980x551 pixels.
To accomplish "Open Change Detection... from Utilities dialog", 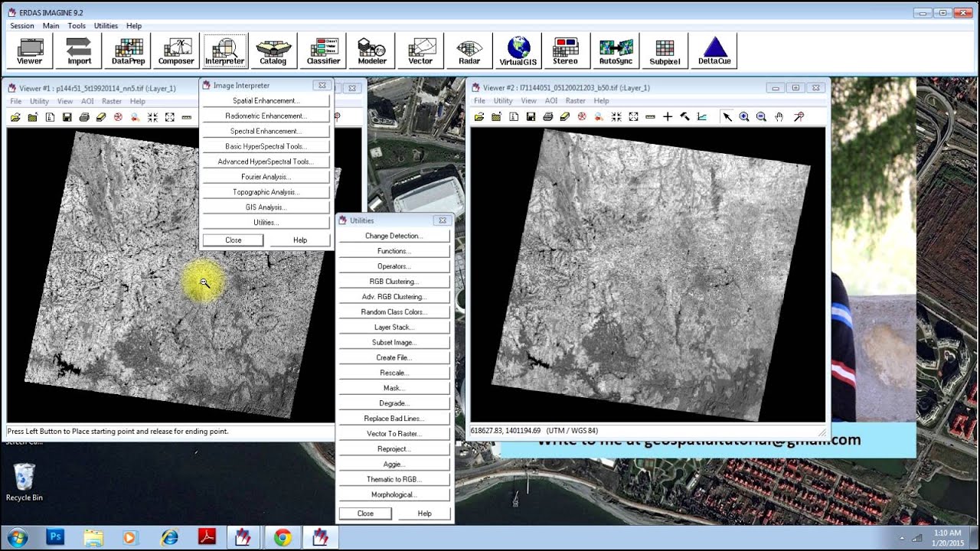I will click(x=394, y=236).
